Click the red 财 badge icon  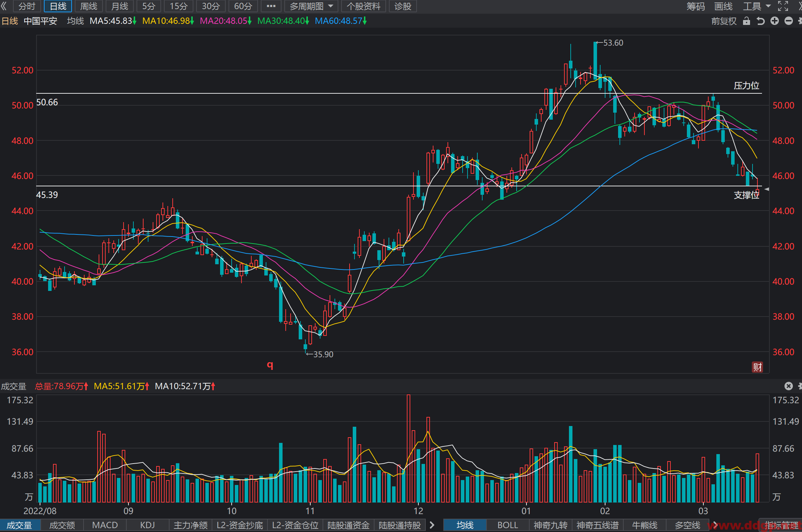click(x=757, y=367)
